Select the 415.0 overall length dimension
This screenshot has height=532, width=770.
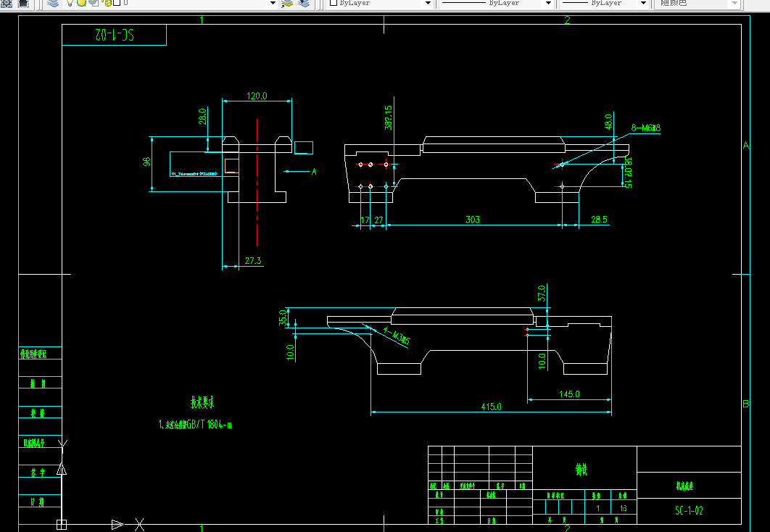tap(491, 407)
